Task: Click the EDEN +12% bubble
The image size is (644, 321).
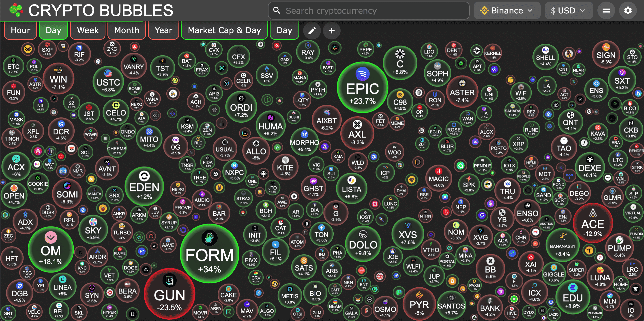Action: tap(144, 187)
